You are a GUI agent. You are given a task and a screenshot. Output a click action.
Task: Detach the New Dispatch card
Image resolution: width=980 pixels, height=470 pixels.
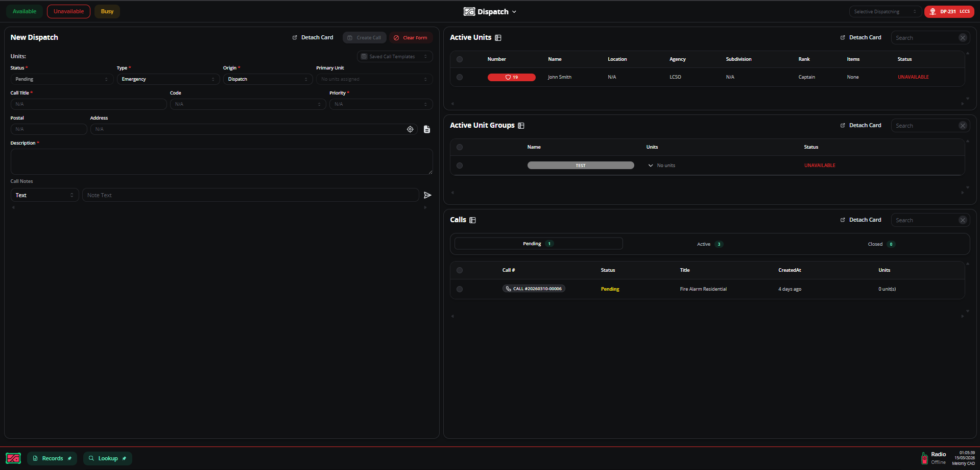coord(313,38)
